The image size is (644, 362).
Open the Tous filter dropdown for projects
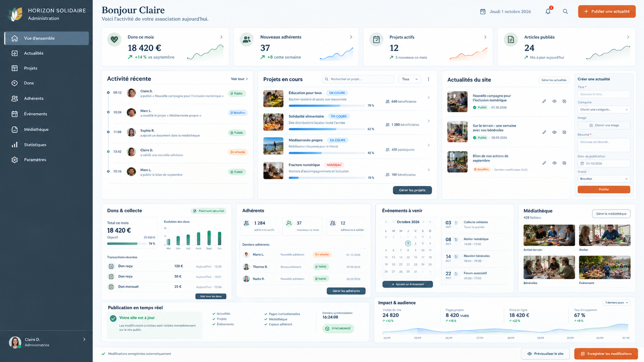tap(410, 79)
